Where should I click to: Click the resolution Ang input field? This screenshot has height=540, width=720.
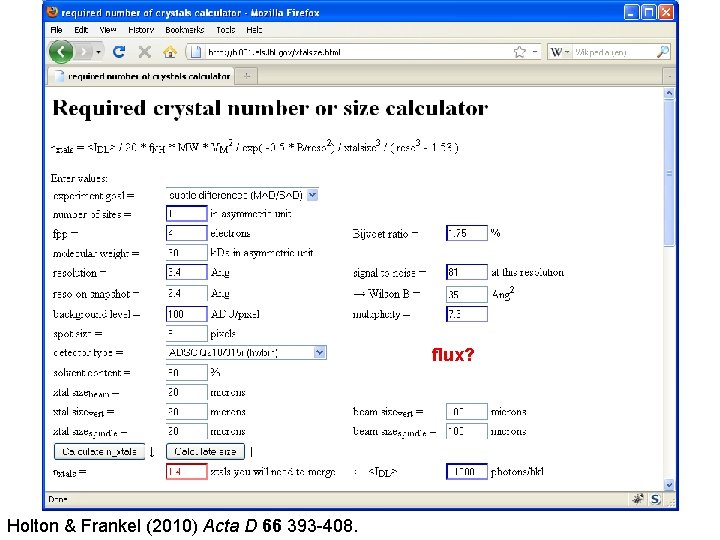186,272
